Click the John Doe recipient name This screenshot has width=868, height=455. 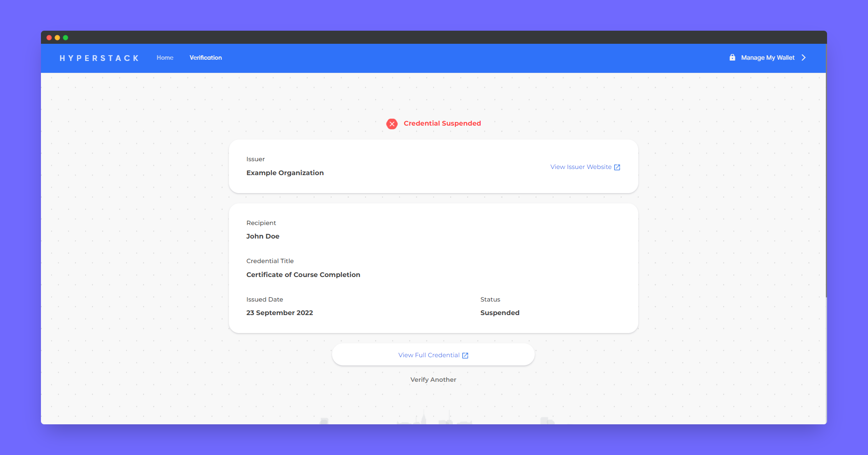[263, 236]
